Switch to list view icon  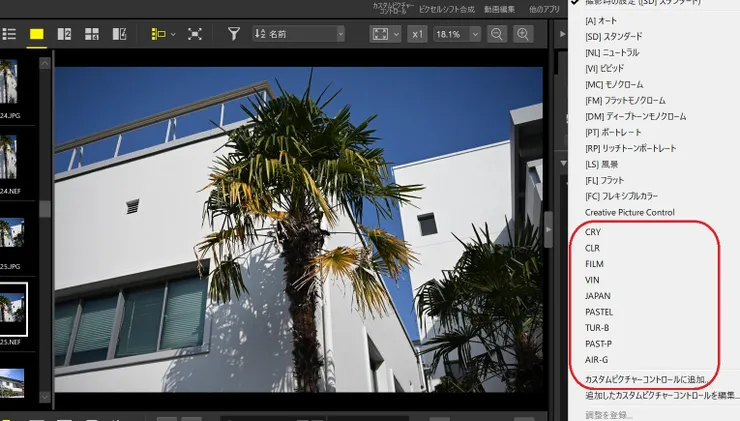coord(9,34)
